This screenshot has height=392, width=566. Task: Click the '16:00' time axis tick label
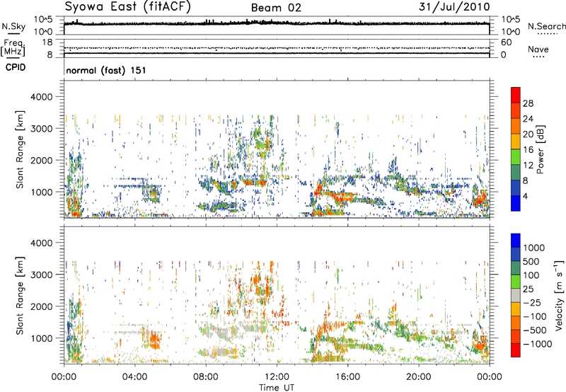click(347, 377)
